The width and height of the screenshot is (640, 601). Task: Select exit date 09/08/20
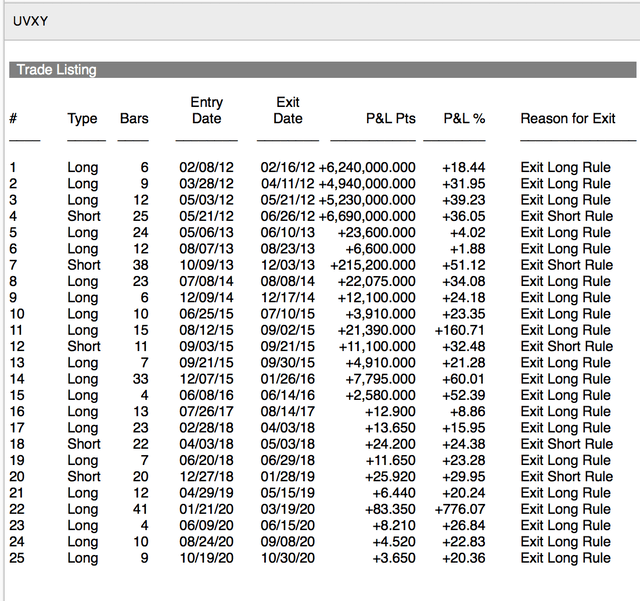288,542
